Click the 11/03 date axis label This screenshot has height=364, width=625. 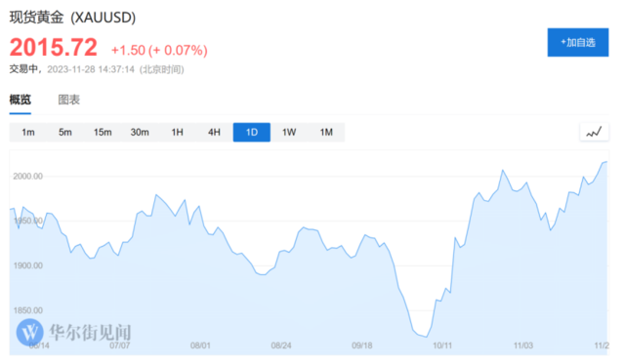[x=523, y=345]
